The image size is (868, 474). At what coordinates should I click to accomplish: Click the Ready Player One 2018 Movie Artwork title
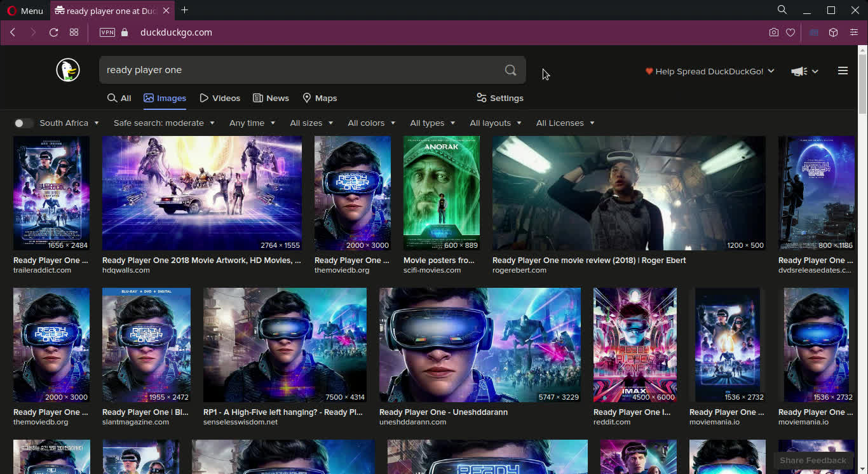pos(201,261)
